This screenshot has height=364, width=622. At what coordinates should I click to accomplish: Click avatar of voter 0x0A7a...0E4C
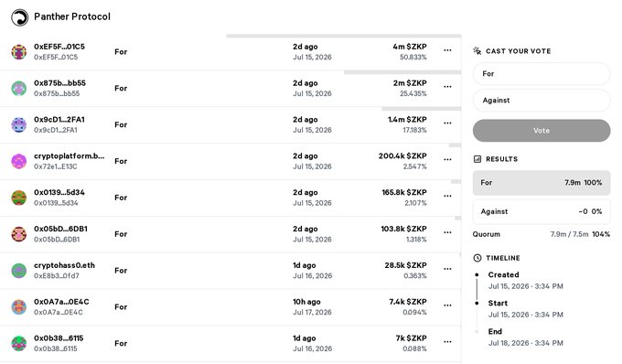[18, 307]
